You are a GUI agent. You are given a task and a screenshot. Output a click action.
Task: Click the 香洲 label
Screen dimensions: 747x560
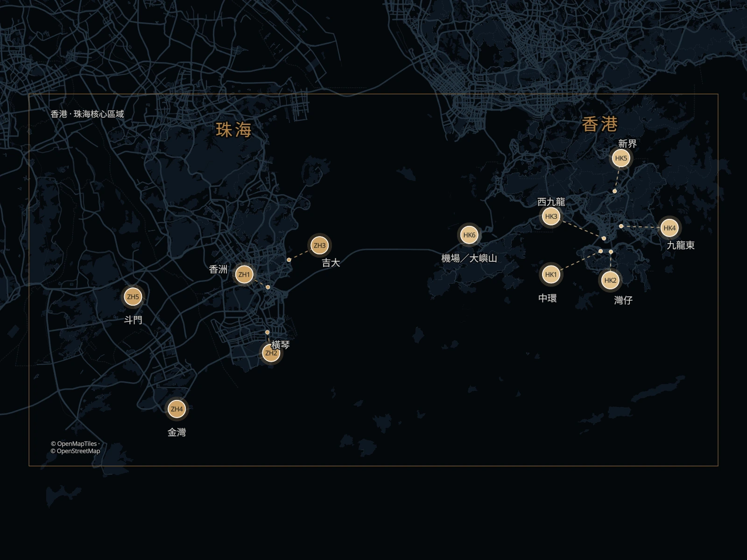point(218,269)
